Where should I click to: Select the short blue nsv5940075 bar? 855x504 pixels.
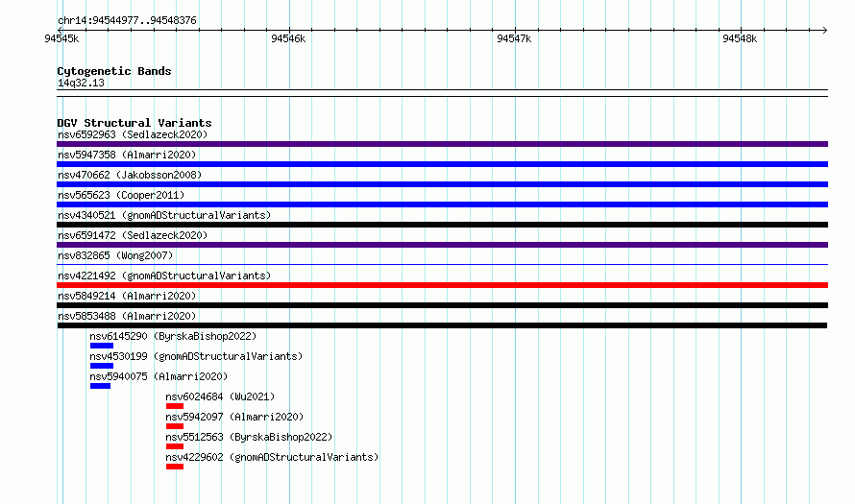coord(100,386)
